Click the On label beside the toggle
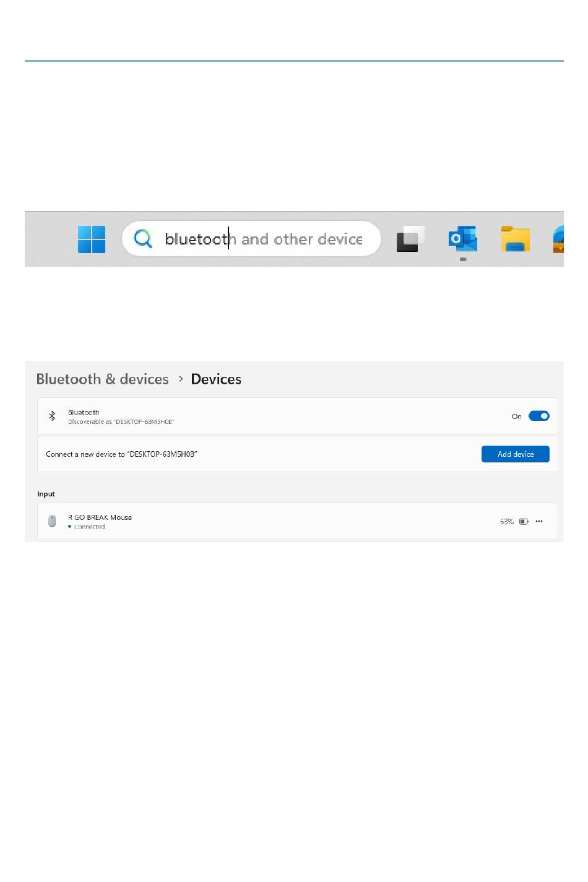The width and height of the screenshot is (588, 882). point(516,417)
